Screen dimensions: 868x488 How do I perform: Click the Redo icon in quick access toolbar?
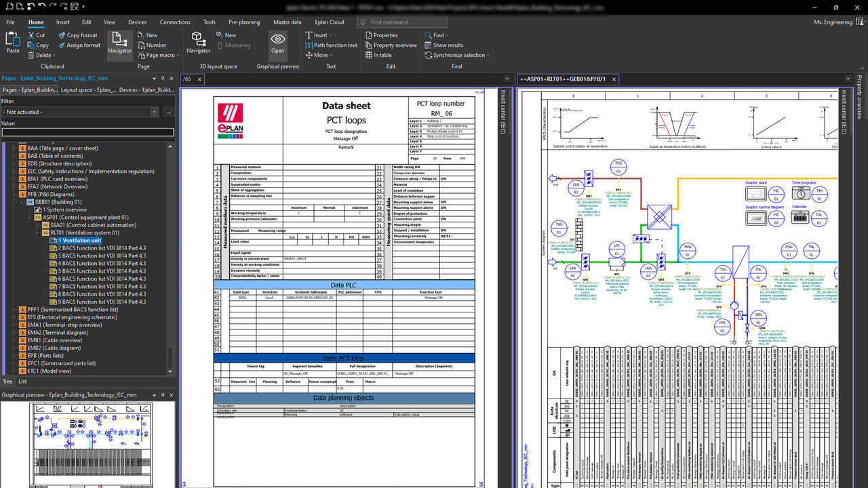[x=52, y=6]
